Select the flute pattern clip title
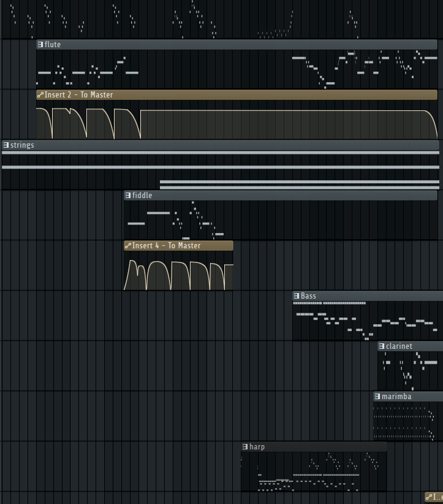Screen dimensions: 443x504 [x=52, y=44]
